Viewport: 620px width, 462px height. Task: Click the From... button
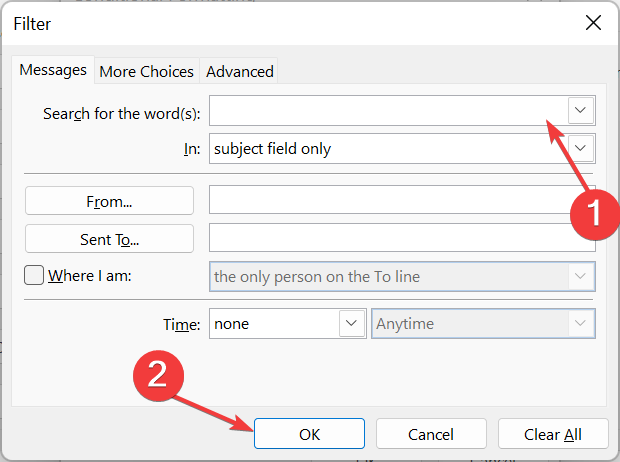pos(109,201)
